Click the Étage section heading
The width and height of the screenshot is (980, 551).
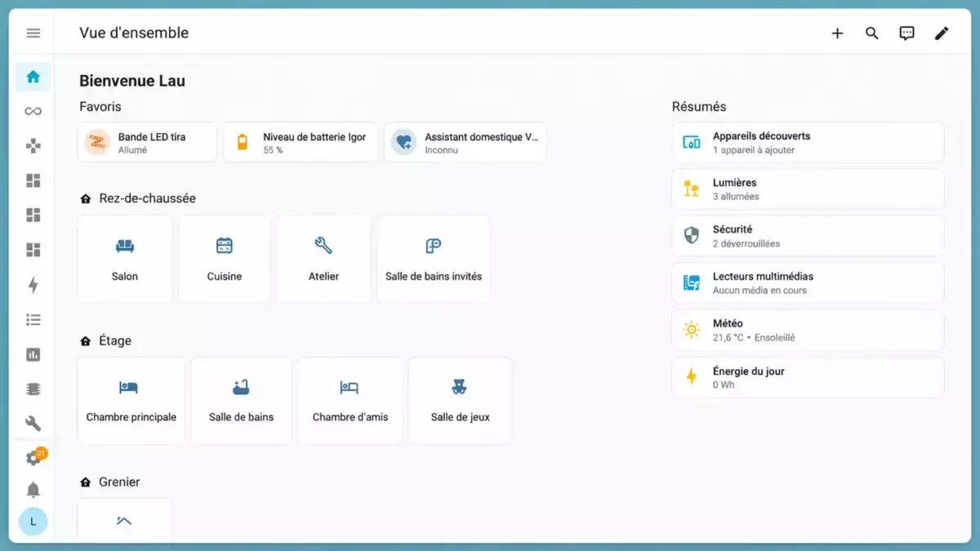[x=115, y=340]
